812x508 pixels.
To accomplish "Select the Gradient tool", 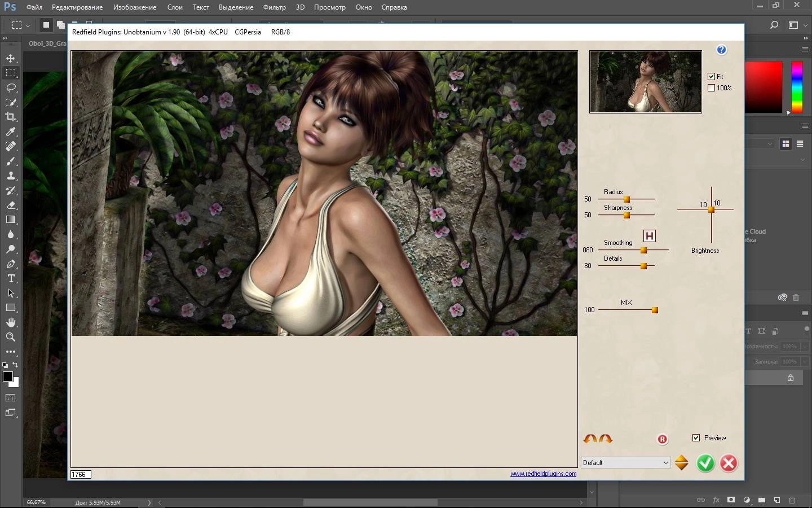I will pos(11,220).
